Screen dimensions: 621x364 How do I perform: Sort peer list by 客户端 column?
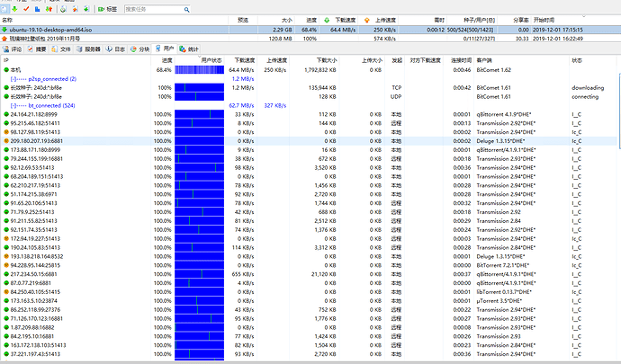[486, 60]
